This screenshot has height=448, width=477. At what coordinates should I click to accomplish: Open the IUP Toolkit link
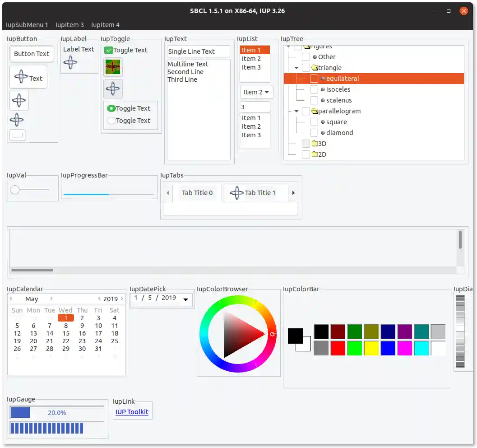[132, 412]
